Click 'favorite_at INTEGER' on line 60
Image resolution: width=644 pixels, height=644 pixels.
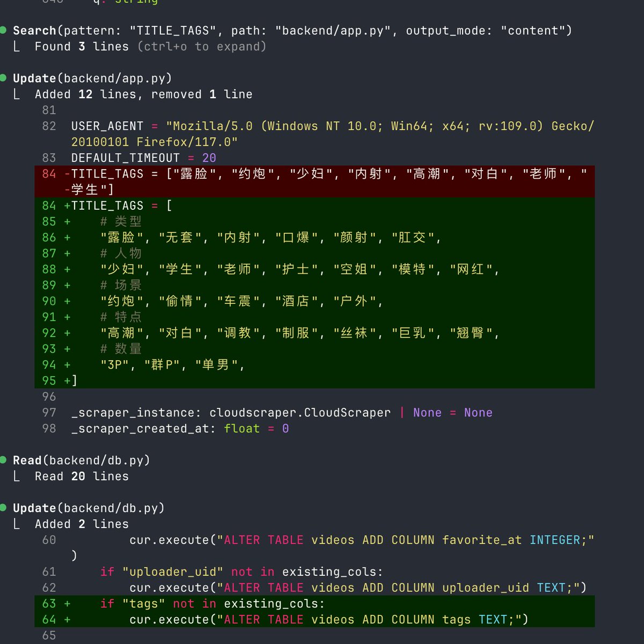click(x=511, y=540)
